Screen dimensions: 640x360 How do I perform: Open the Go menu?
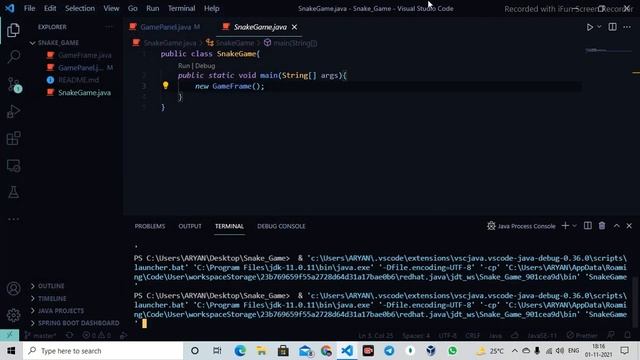(133, 8)
